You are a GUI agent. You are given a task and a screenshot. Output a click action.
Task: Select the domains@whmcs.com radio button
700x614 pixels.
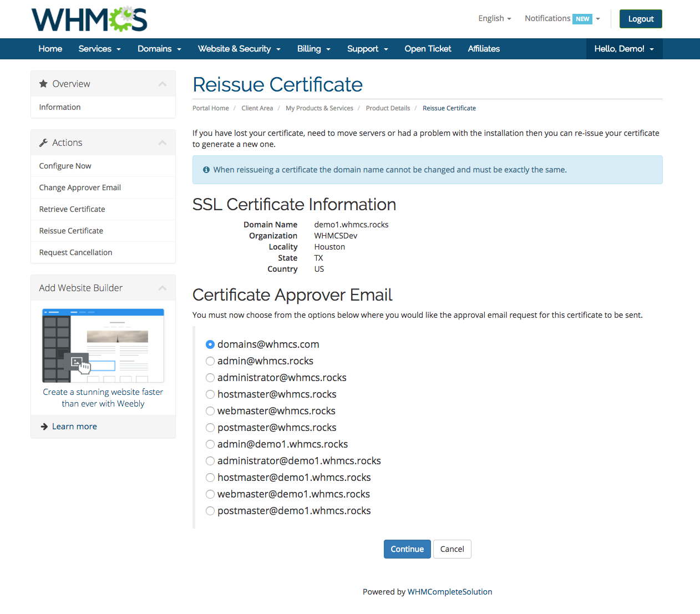pos(210,344)
